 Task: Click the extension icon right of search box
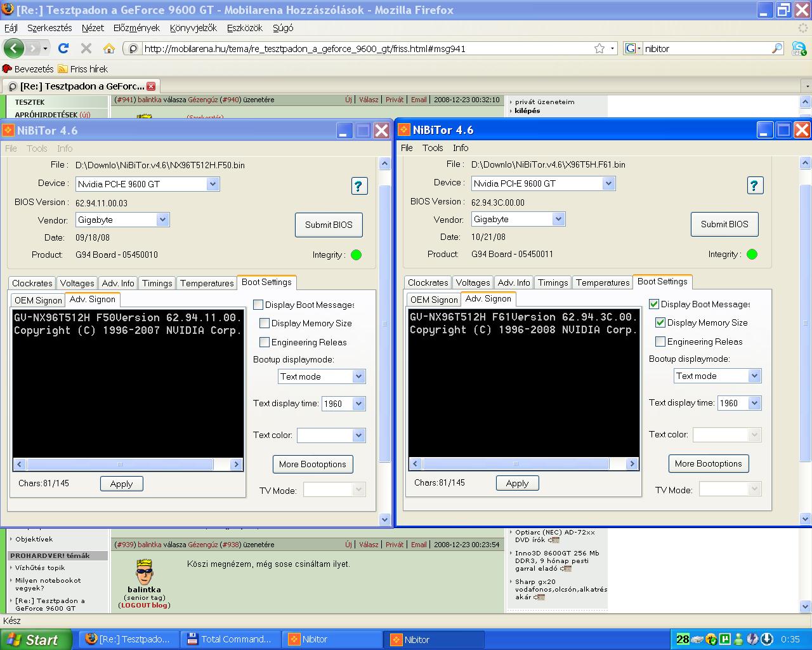[799, 48]
